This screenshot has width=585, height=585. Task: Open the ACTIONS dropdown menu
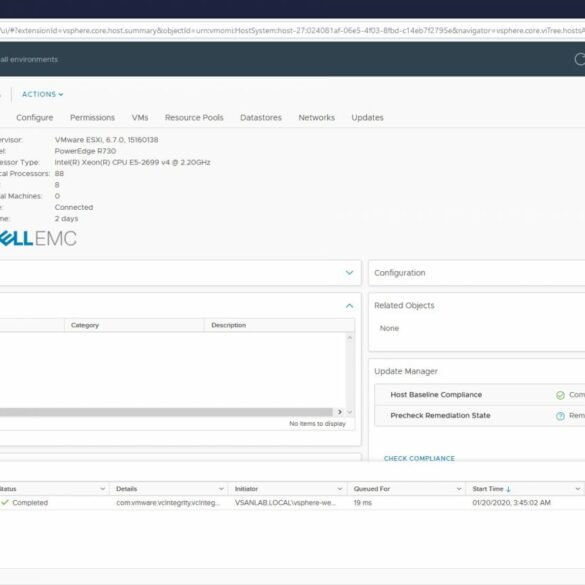point(42,94)
